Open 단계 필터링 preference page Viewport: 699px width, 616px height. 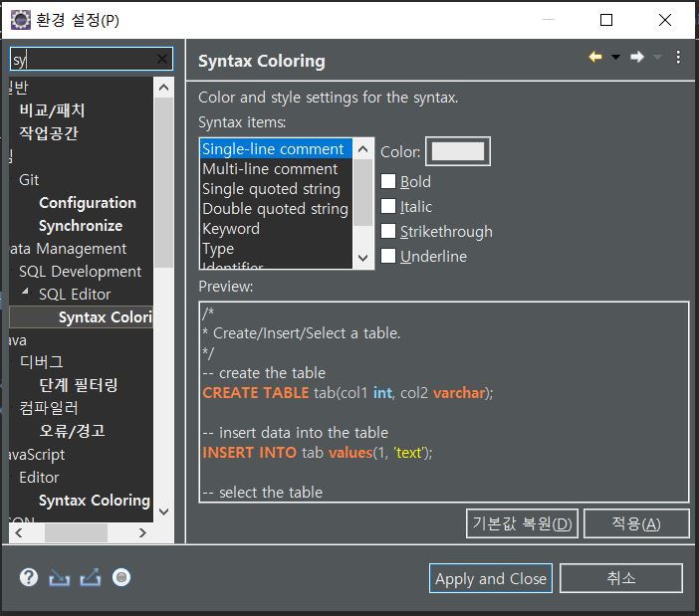click(x=79, y=385)
